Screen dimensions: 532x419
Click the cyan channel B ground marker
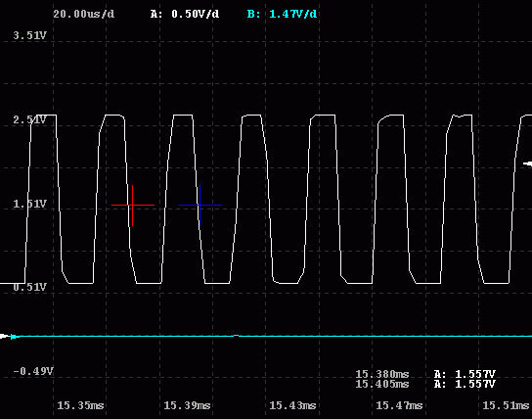(x=15, y=337)
